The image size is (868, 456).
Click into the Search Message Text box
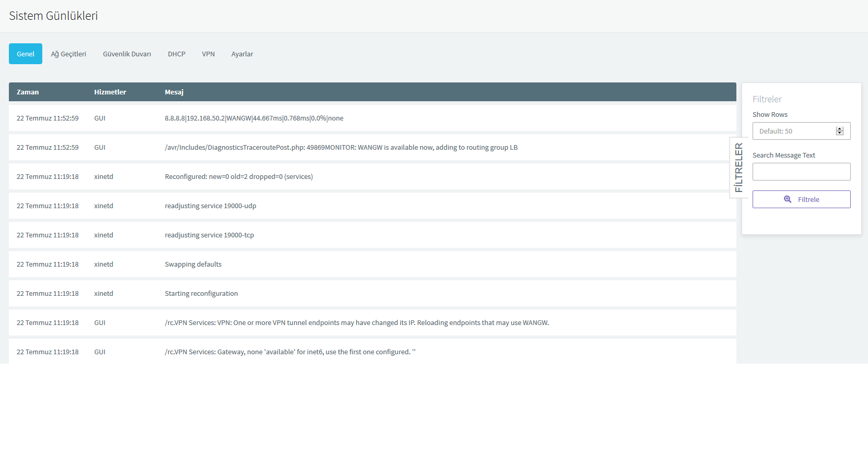click(x=801, y=172)
